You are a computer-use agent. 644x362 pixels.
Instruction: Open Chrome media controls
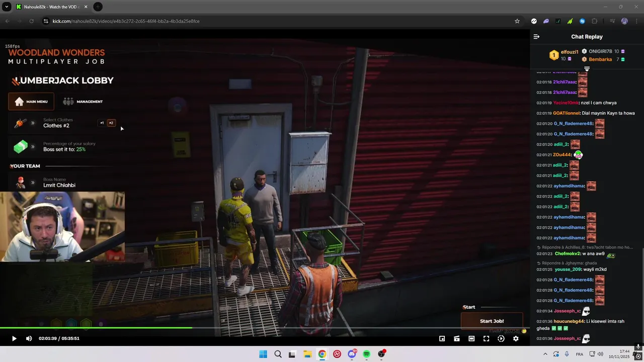tap(612, 21)
